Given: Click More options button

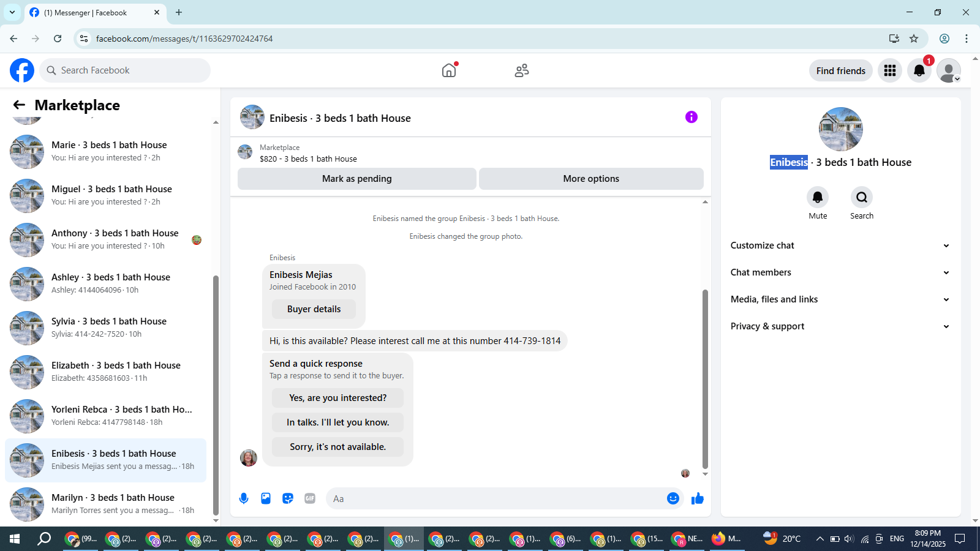Looking at the screenshot, I should click(591, 179).
